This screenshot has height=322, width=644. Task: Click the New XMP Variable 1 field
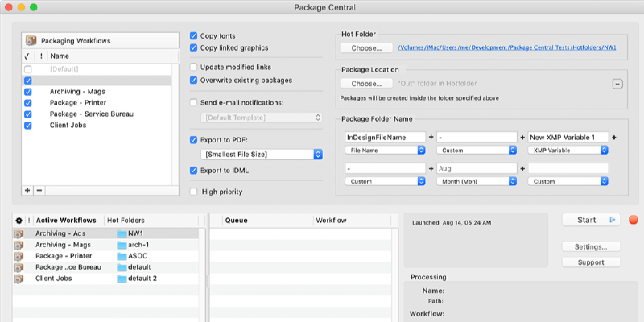pos(568,138)
